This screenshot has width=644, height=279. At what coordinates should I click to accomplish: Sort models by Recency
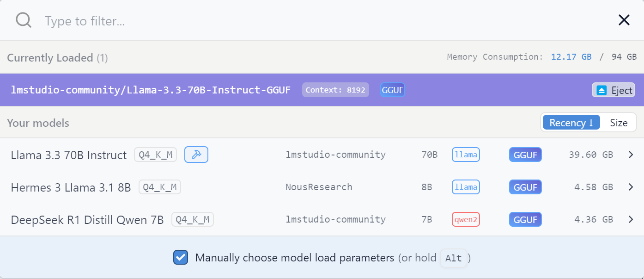click(x=571, y=123)
